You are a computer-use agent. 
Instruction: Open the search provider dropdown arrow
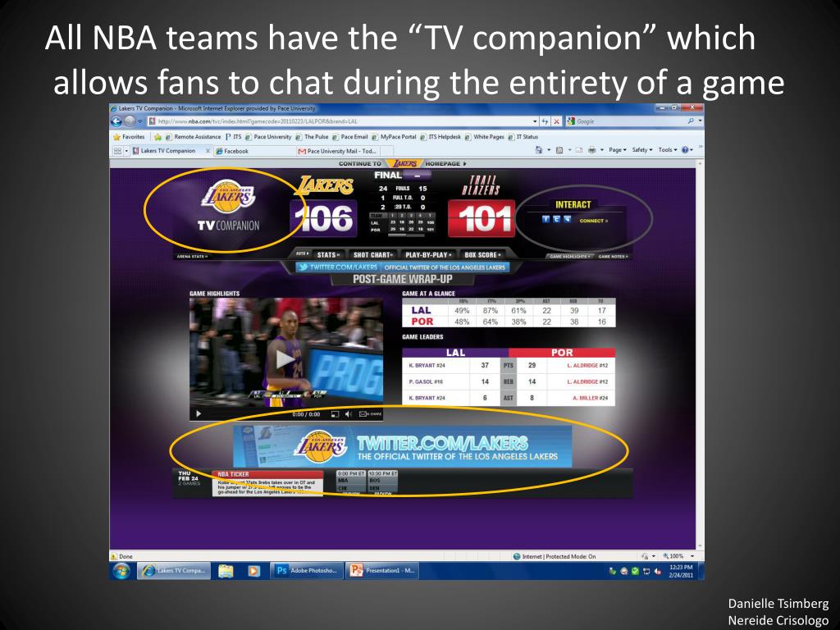pyautogui.click(x=700, y=121)
